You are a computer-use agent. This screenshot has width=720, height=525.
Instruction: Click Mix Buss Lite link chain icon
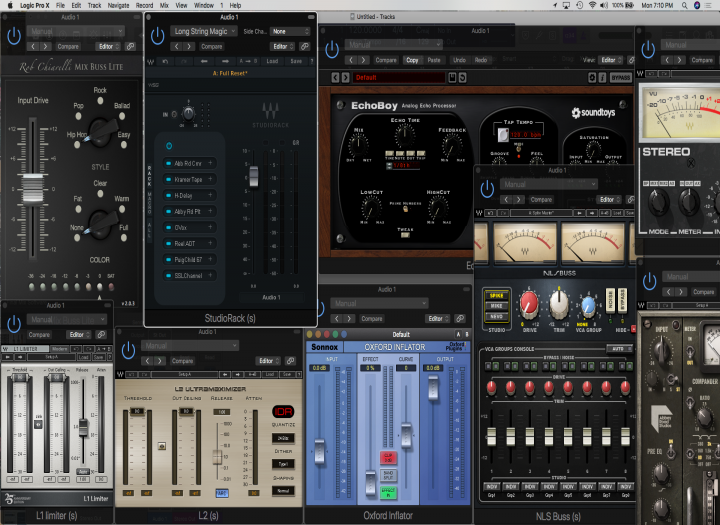point(130,46)
